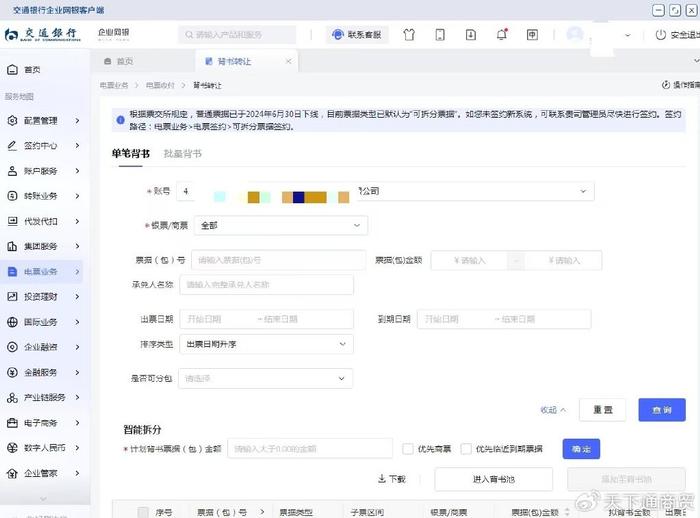The image size is (700, 518).
Task: Click the 国际业务 globe icon
Action: (x=12, y=322)
